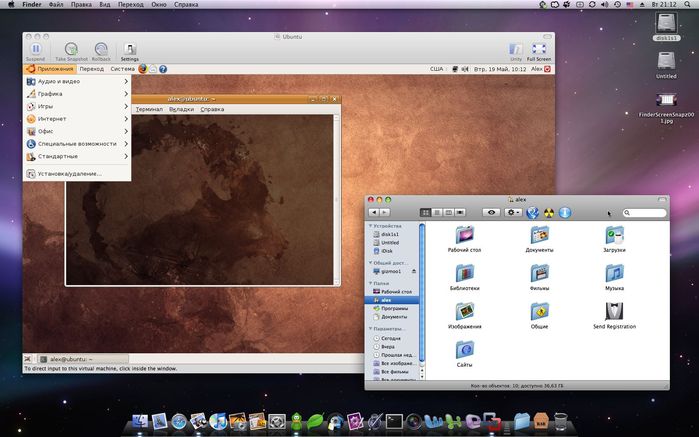
Task: Open the Приложения menu in Ubuntu
Action: coord(50,69)
